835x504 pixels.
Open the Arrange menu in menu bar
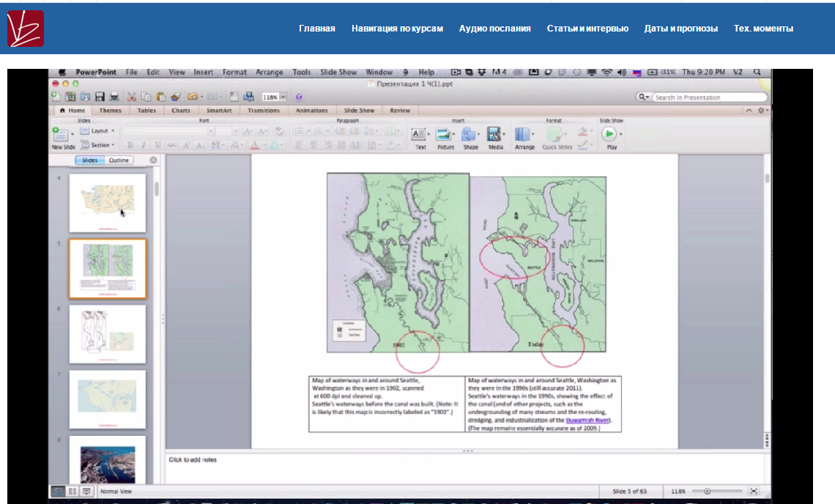click(269, 73)
